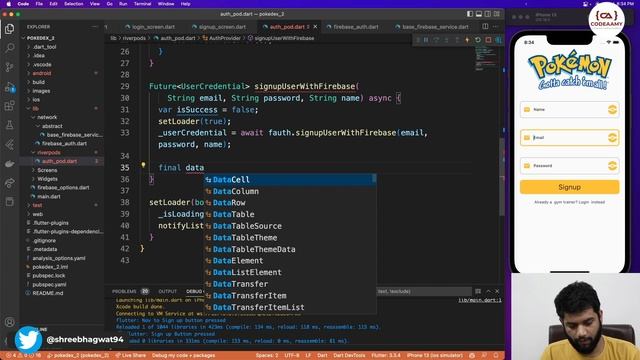640x360 pixels.
Task: Select DataColumn from autocomplete list
Action: click(290, 191)
